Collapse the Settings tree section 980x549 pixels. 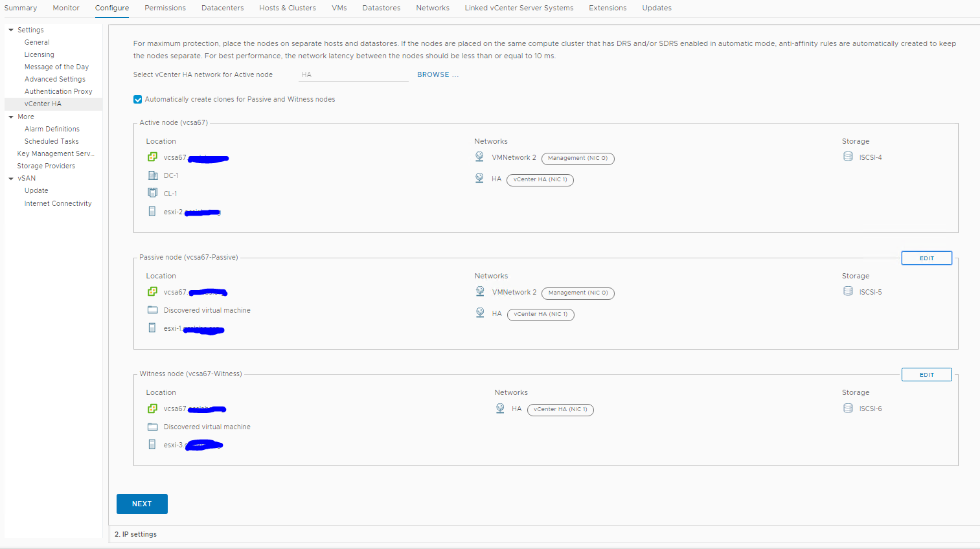(x=11, y=30)
